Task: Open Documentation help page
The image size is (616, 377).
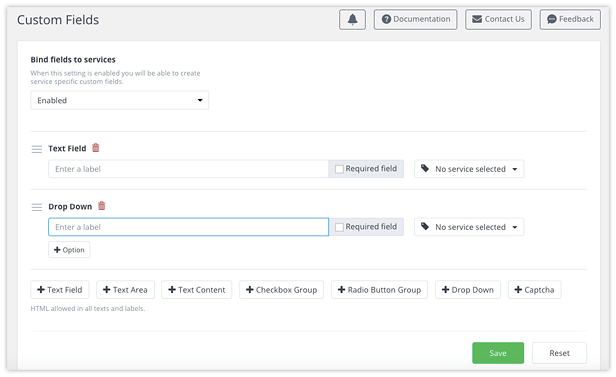Action: pyautogui.click(x=416, y=19)
